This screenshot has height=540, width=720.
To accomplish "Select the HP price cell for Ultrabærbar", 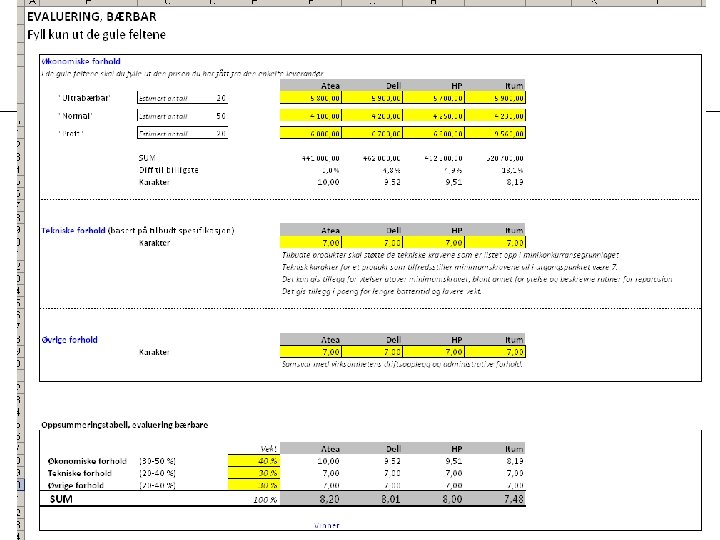I will tap(433, 98).
